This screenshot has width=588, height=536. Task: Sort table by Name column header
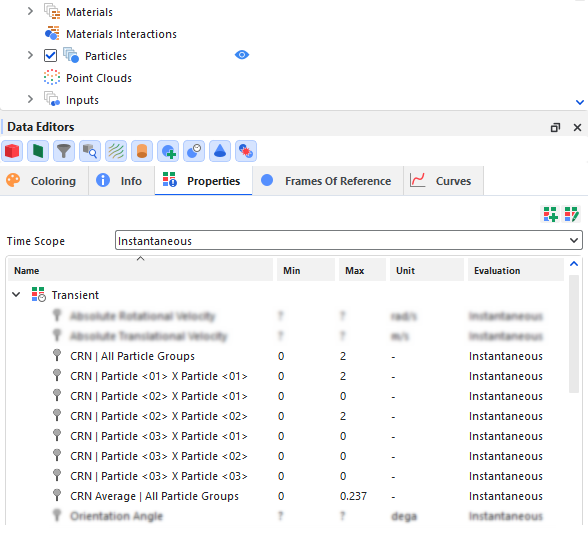click(140, 270)
